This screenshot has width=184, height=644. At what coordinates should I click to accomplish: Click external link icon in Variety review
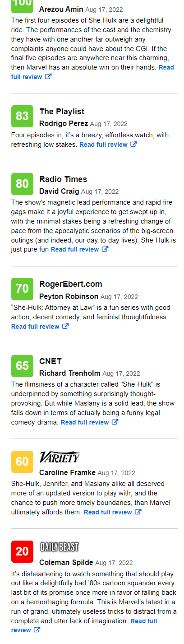(138, 512)
